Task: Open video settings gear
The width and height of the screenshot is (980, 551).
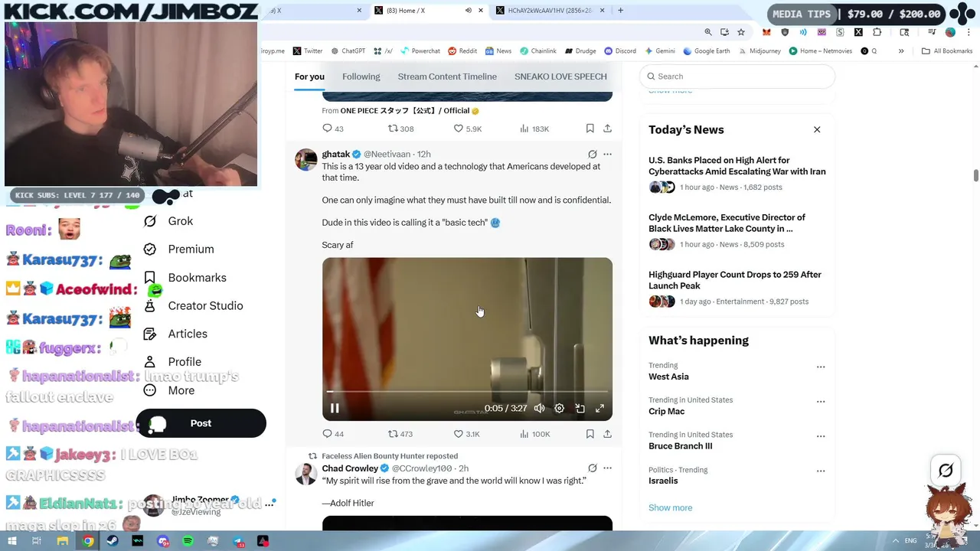Action: coord(560,409)
